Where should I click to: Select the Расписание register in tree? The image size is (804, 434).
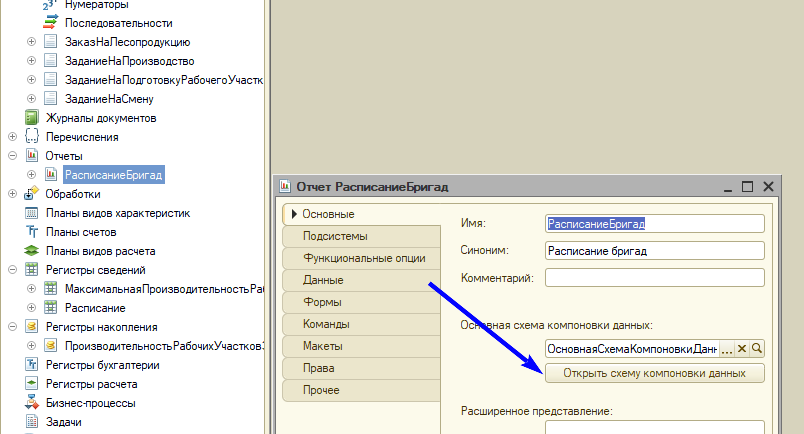(x=95, y=308)
